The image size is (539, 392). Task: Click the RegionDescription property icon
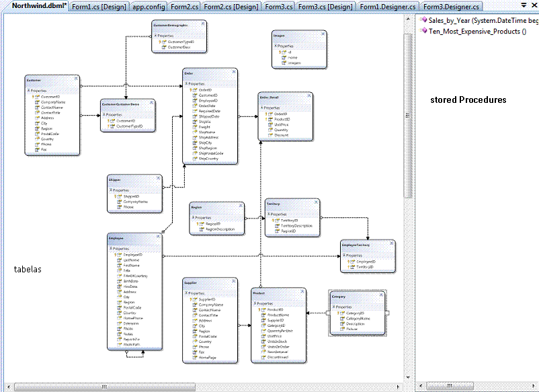[202, 229]
